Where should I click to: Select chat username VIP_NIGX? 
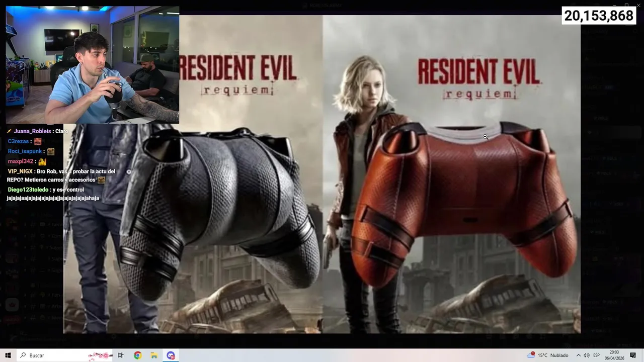[x=20, y=171]
